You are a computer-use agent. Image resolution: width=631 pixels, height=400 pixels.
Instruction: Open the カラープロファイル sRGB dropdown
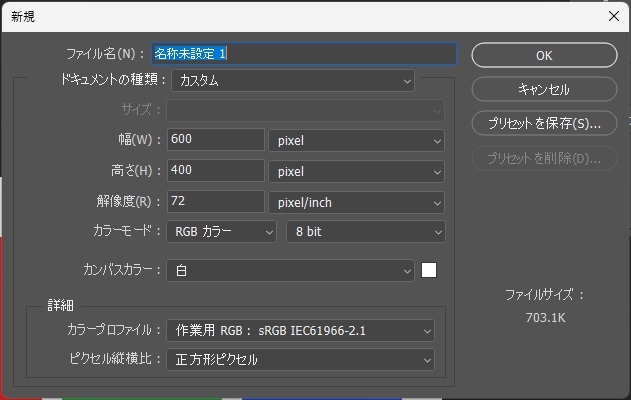point(301,331)
